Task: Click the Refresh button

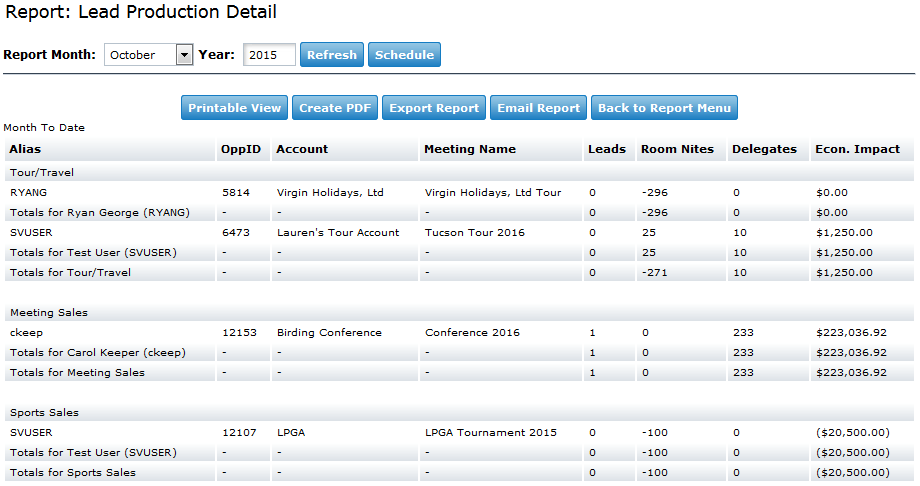Action: (x=332, y=55)
